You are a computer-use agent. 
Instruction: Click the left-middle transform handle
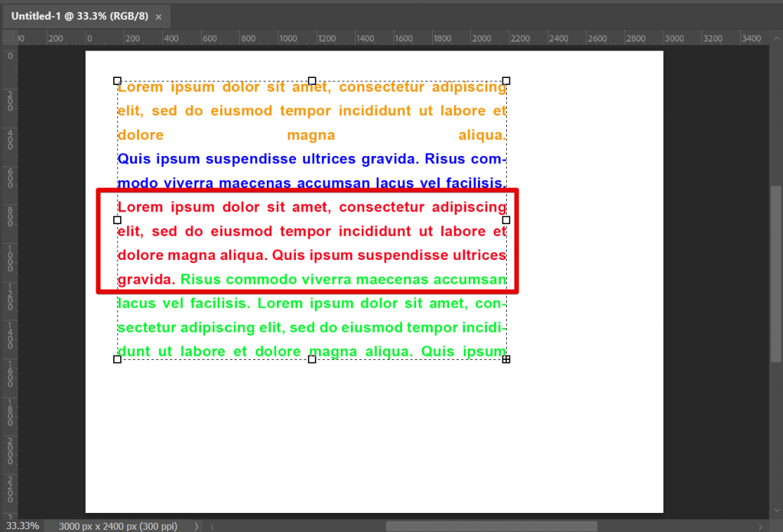click(x=117, y=219)
